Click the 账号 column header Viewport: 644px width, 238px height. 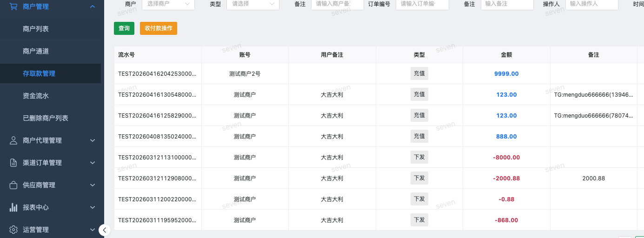click(245, 55)
